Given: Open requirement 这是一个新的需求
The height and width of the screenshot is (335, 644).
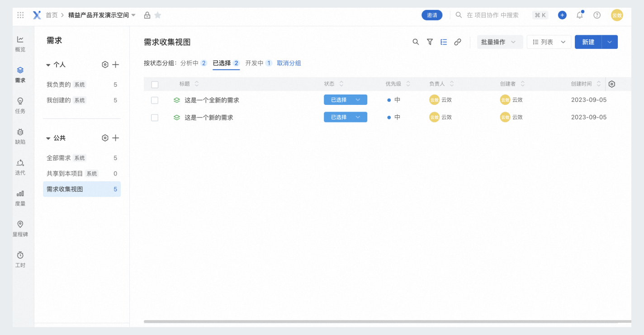Looking at the screenshot, I should [x=208, y=118].
